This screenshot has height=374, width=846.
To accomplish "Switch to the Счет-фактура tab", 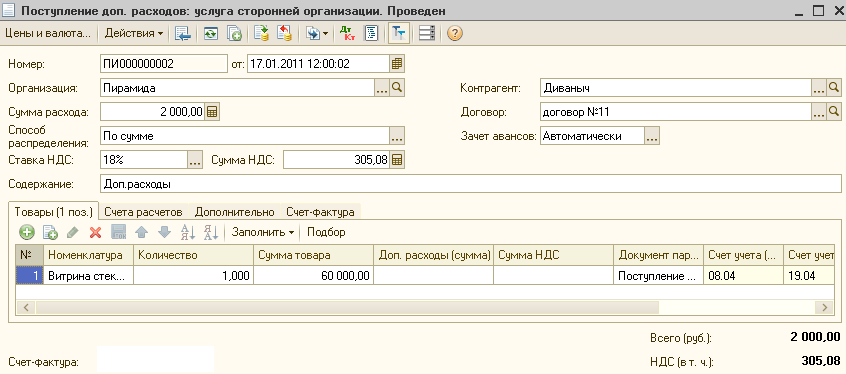I will (320, 212).
